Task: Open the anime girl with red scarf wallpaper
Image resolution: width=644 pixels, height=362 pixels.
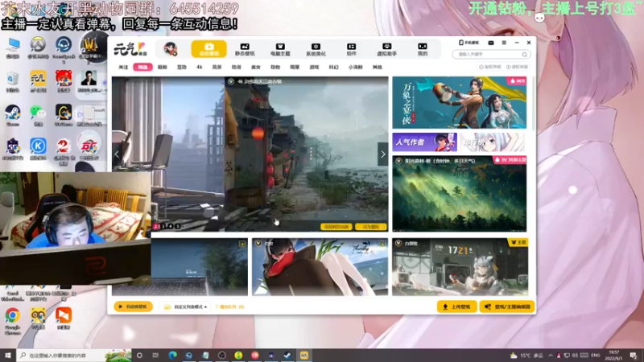Action: (320, 267)
